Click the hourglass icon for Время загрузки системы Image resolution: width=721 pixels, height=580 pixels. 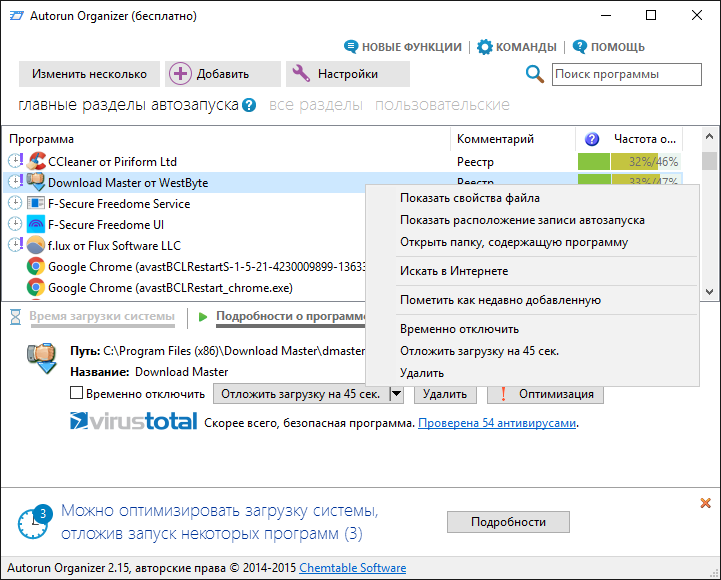(16, 316)
